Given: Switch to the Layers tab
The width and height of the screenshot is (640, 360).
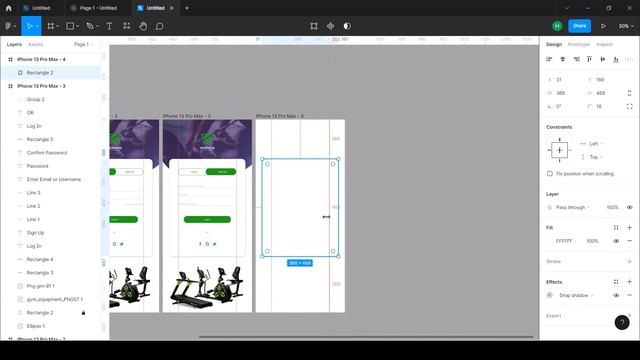Looking at the screenshot, I should click(14, 44).
